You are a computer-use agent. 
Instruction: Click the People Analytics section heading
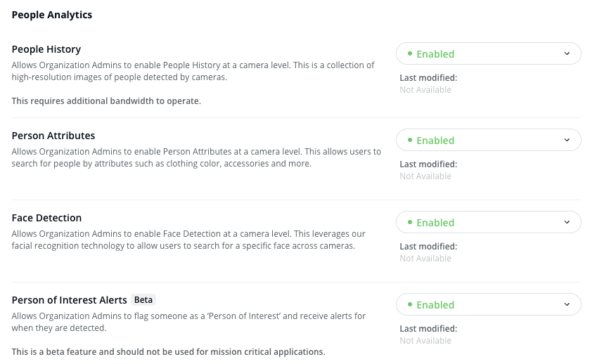tap(52, 15)
